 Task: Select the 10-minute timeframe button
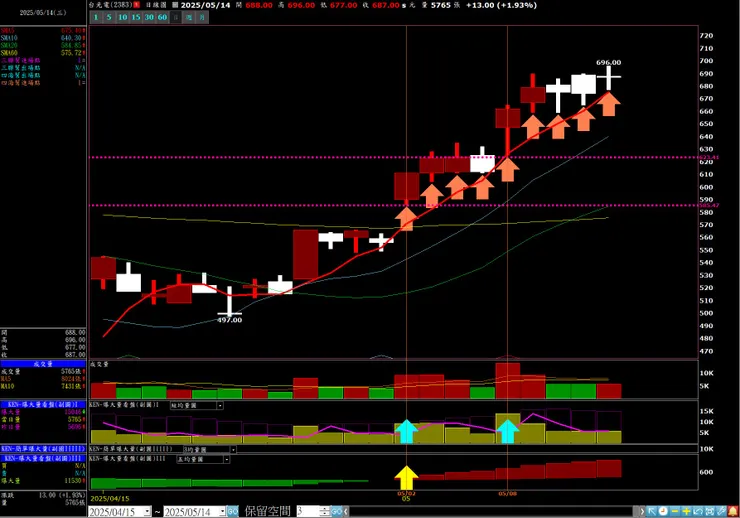coord(122,17)
